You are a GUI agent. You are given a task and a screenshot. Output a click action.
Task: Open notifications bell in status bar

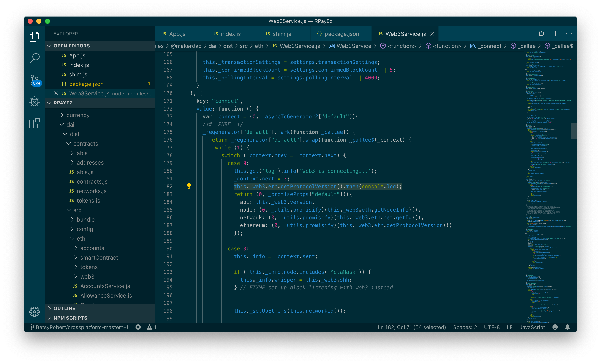568,327
